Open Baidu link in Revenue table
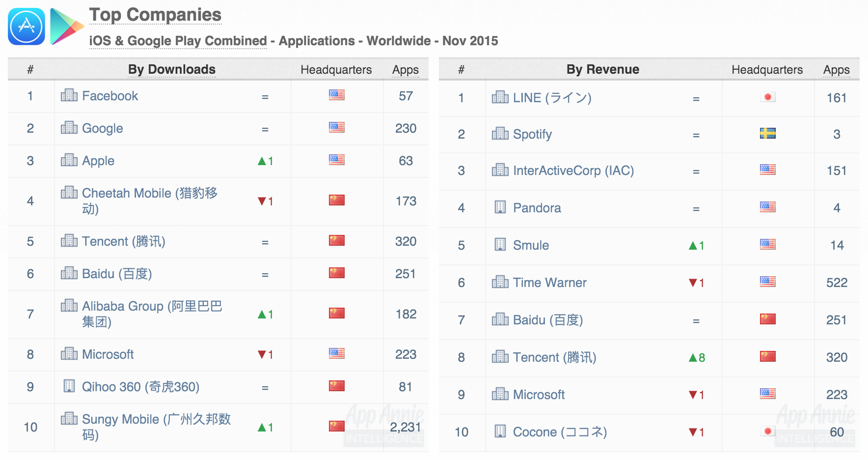This screenshot has height=460, width=868. point(548,320)
